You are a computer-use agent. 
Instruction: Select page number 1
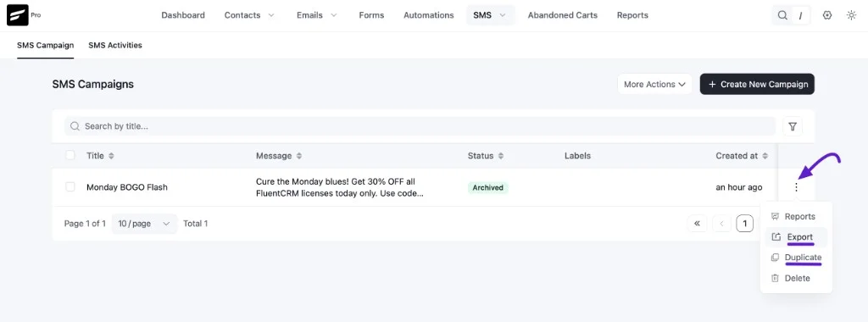(x=745, y=224)
